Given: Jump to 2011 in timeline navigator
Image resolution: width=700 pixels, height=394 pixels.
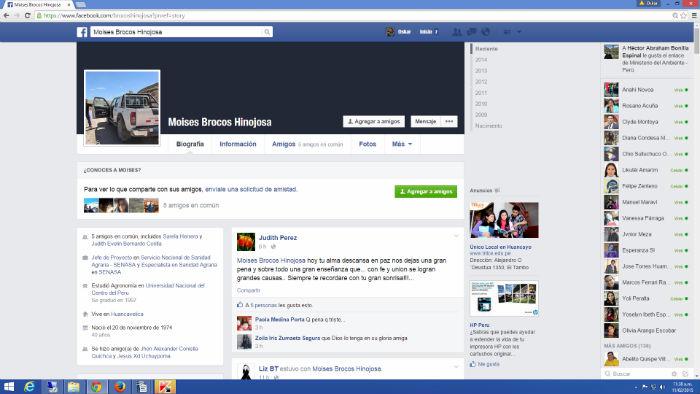Looking at the screenshot, I should click(481, 93).
